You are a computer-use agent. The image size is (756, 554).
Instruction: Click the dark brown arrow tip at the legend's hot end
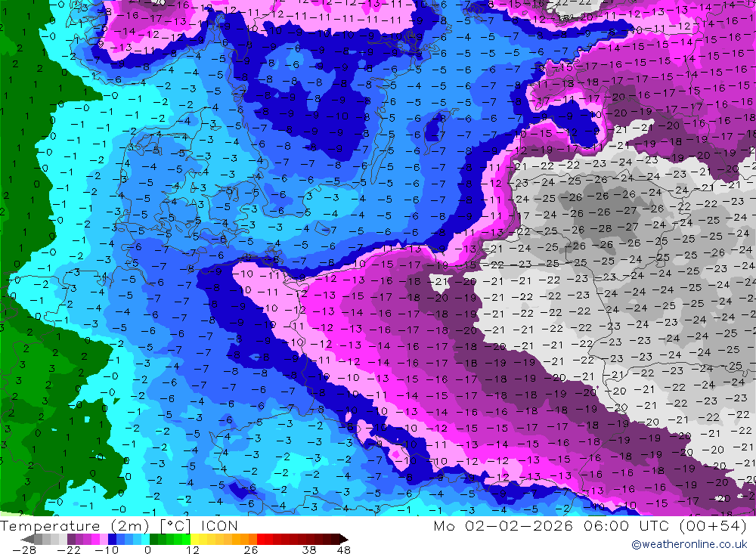pyautogui.click(x=343, y=539)
